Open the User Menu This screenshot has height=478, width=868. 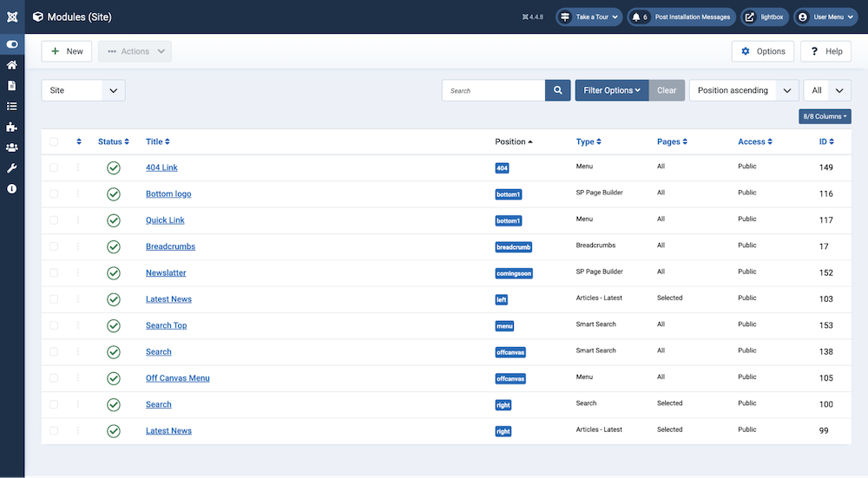tap(825, 16)
